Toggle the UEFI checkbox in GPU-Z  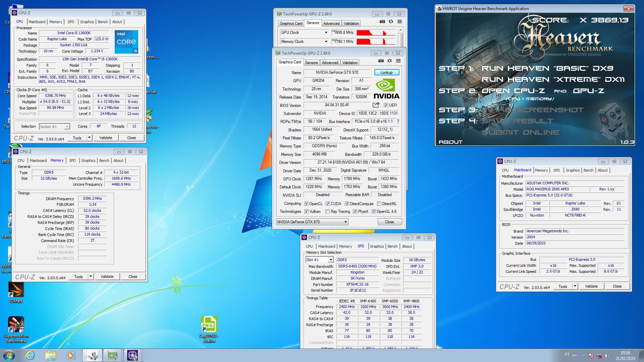(386, 105)
